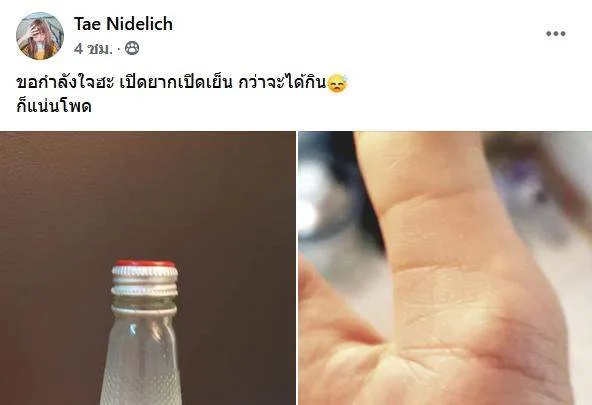
Task: Click the caption phrase "กว่าจะได้กิน"
Action: point(282,83)
